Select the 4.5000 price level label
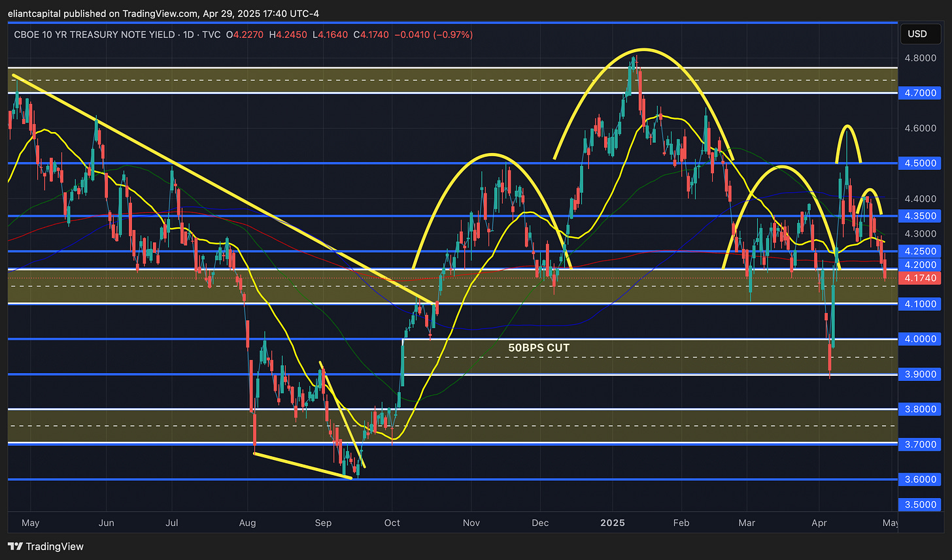952x560 pixels. click(x=921, y=163)
